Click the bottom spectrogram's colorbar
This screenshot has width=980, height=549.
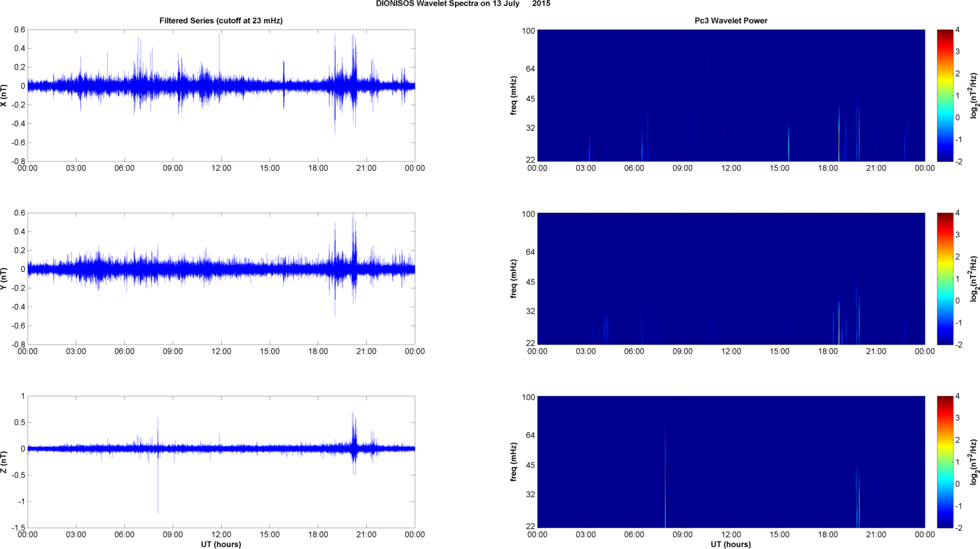945,462
